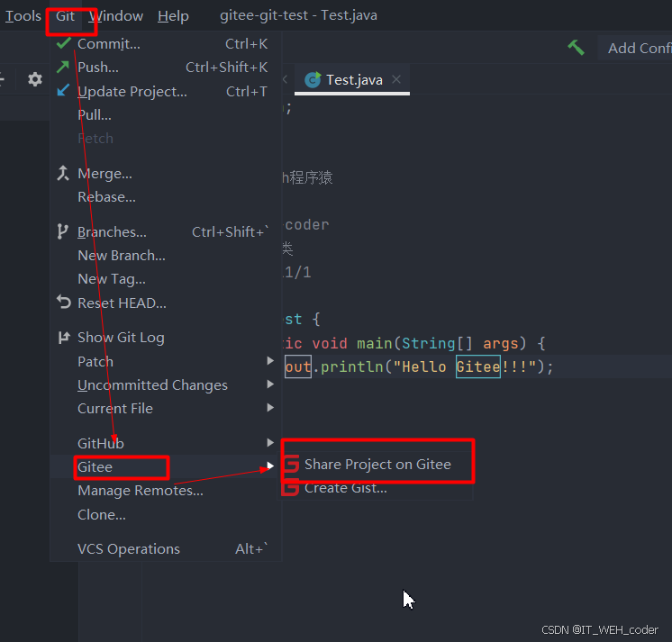Click the 'main' method name in code

click(x=375, y=343)
